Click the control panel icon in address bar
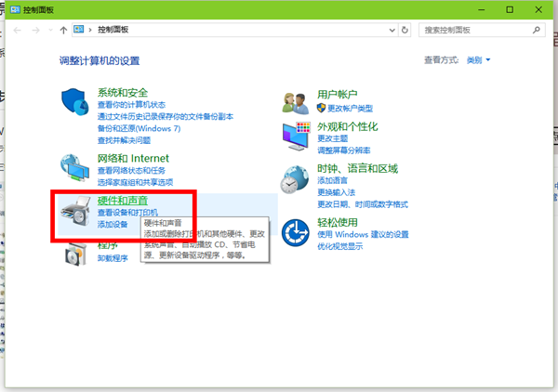 (79, 29)
